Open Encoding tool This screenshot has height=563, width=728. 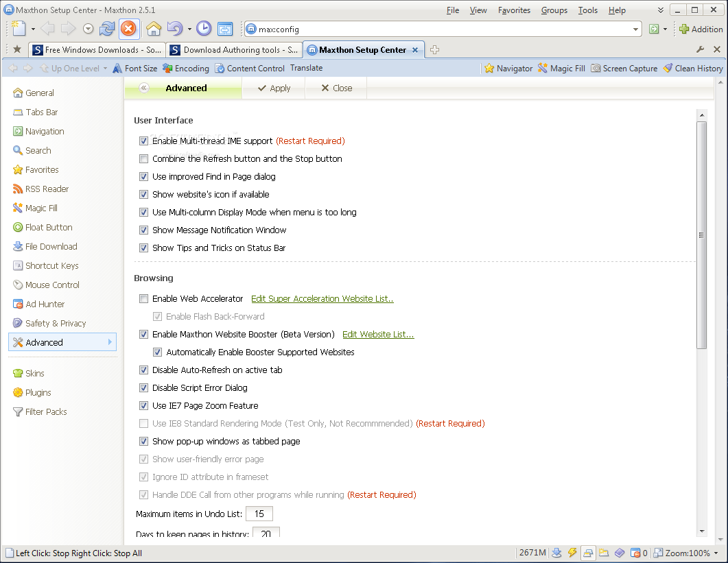(186, 68)
